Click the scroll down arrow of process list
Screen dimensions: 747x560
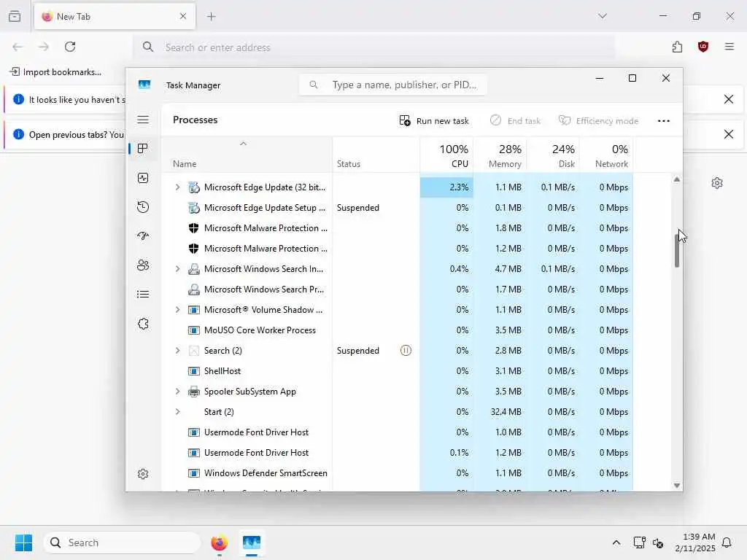(x=676, y=485)
